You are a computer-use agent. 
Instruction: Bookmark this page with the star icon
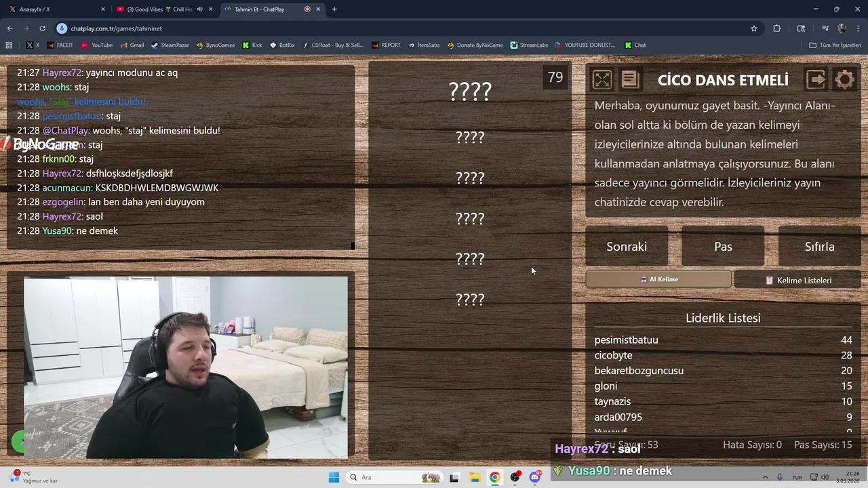(x=753, y=28)
